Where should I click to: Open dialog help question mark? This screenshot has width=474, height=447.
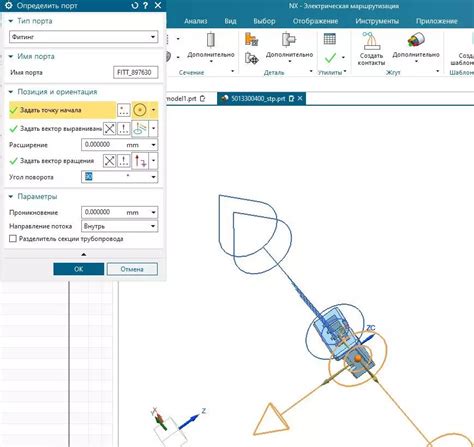tap(146, 5)
